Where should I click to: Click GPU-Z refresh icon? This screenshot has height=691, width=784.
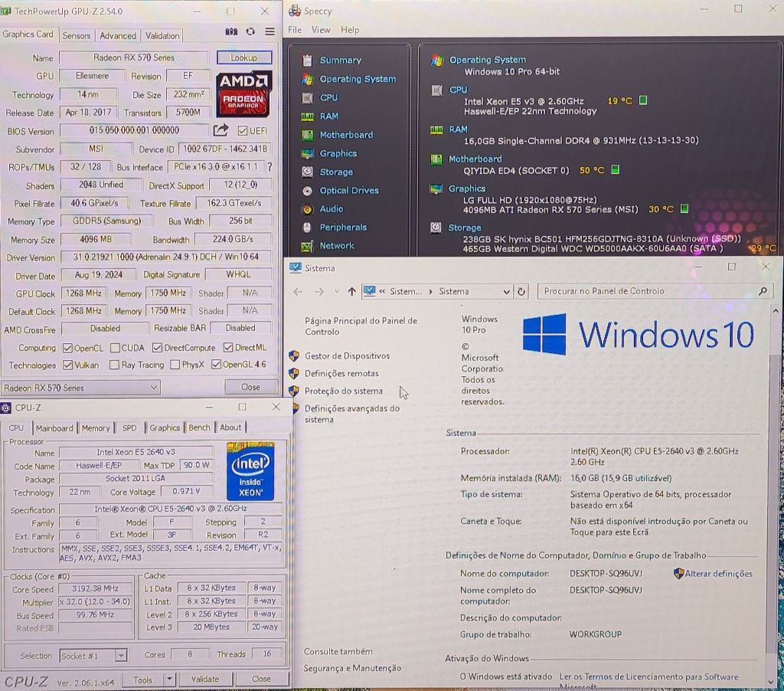250,31
